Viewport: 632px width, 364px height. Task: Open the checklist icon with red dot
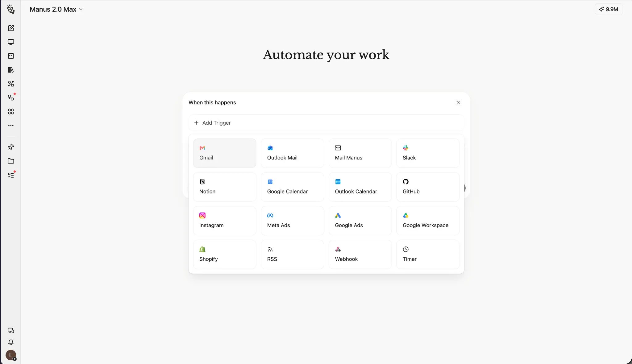(11, 175)
